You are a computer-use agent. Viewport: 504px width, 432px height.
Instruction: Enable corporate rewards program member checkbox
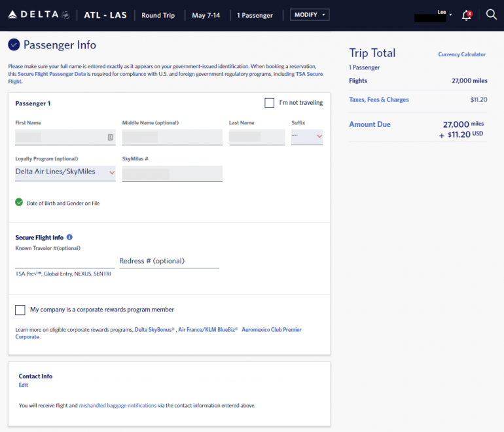(20, 310)
